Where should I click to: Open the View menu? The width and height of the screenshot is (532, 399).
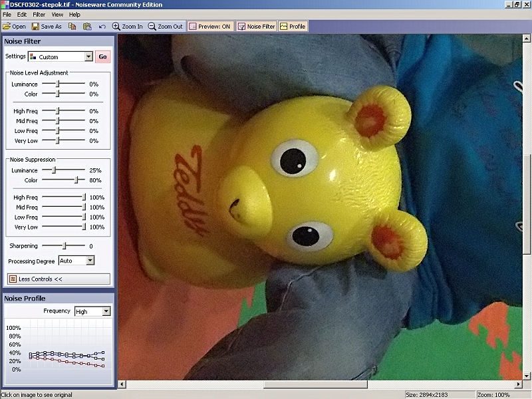click(57, 15)
